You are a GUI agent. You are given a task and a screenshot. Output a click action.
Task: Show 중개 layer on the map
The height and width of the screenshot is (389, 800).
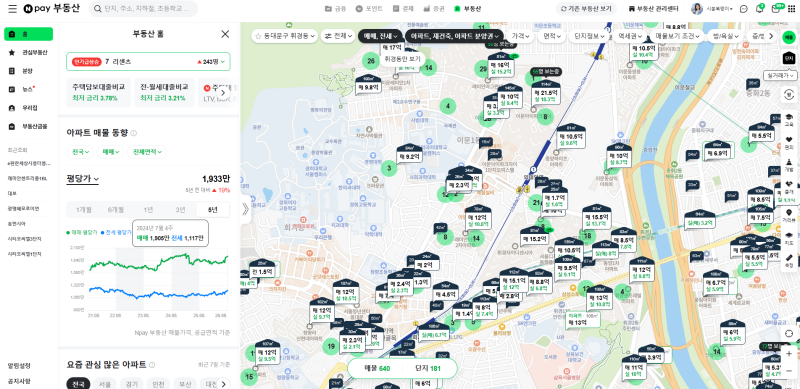click(789, 187)
